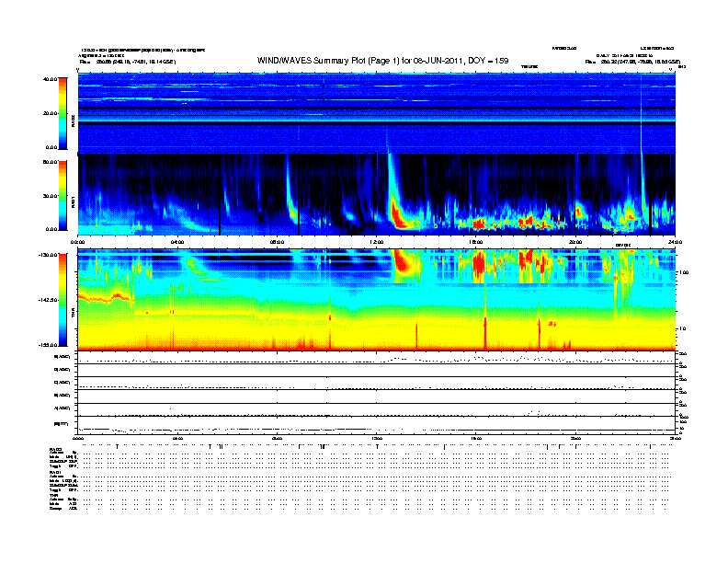This screenshot has width=728, height=563.
Task: Click 20:00 tick label beneath RAD1 panel
Action: point(575,242)
